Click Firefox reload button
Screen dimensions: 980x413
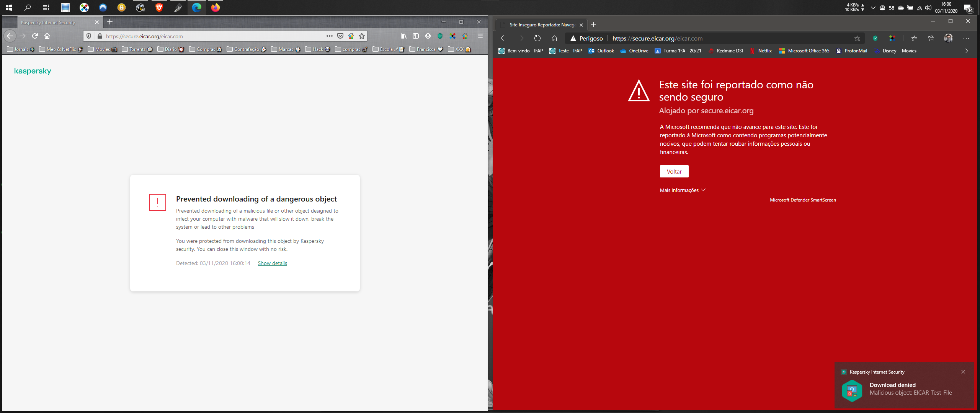click(x=35, y=36)
